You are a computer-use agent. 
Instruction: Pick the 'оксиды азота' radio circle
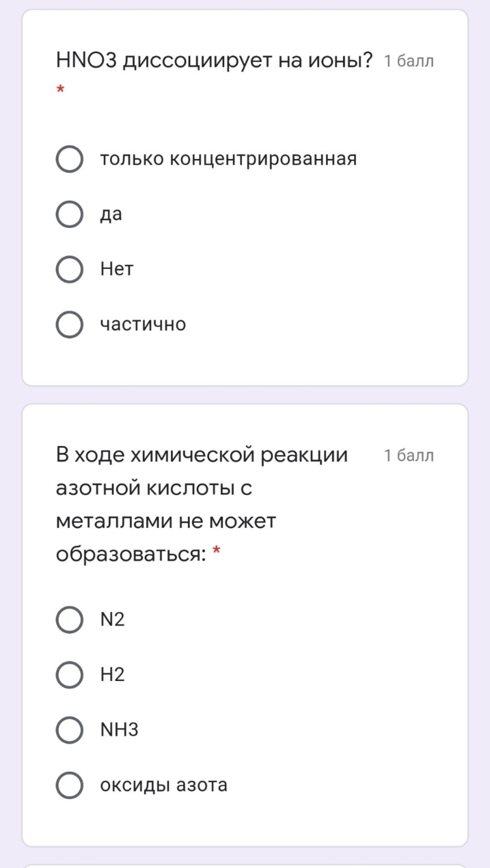tap(69, 785)
